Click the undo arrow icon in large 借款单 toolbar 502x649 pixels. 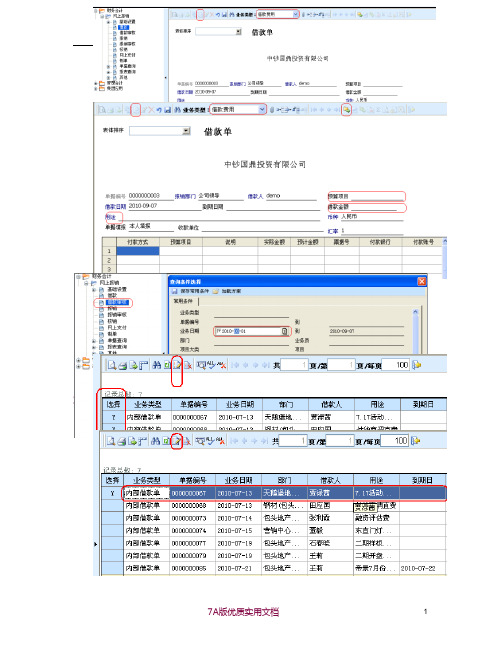159,110
